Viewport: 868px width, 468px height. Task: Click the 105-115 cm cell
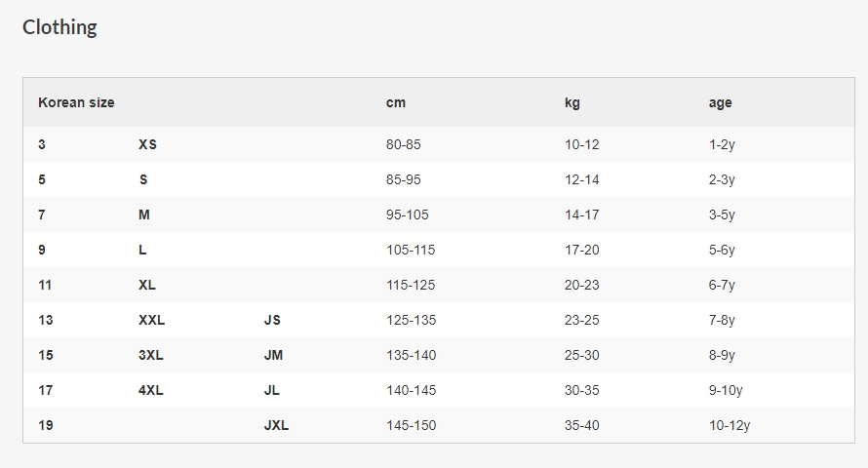tap(411, 250)
